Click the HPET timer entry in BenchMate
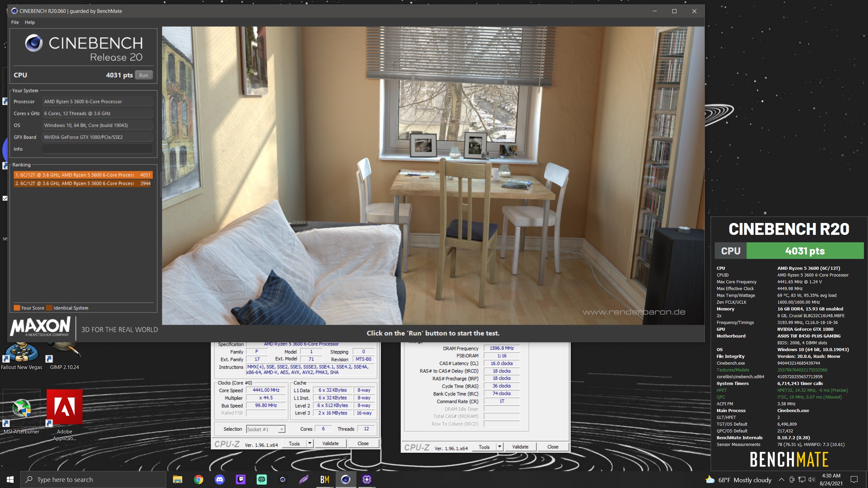The height and width of the screenshot is (488, 868). 783,390
